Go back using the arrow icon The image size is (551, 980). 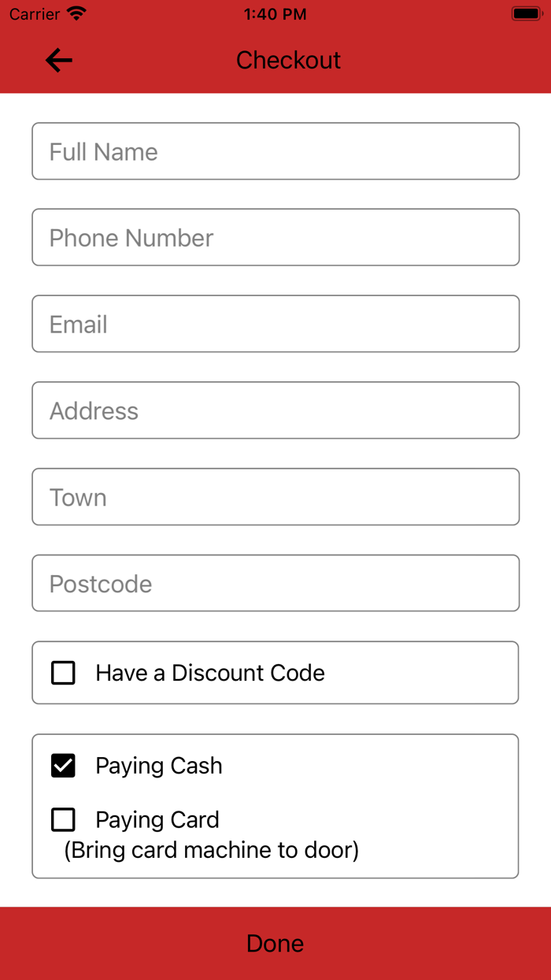[x=59, y=61]
